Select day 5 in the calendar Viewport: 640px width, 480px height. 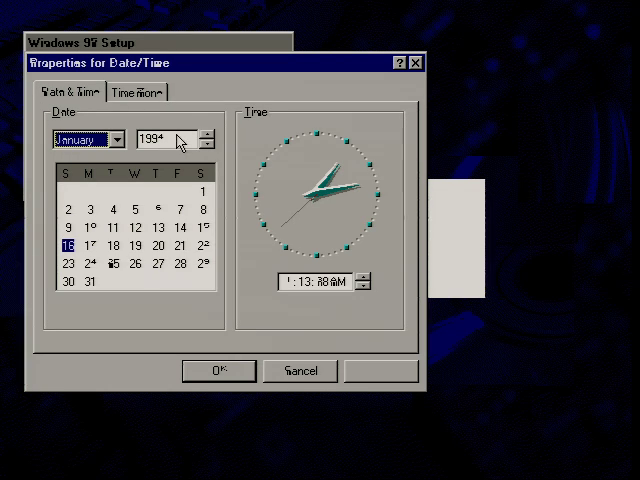click(x=136, y=209)
